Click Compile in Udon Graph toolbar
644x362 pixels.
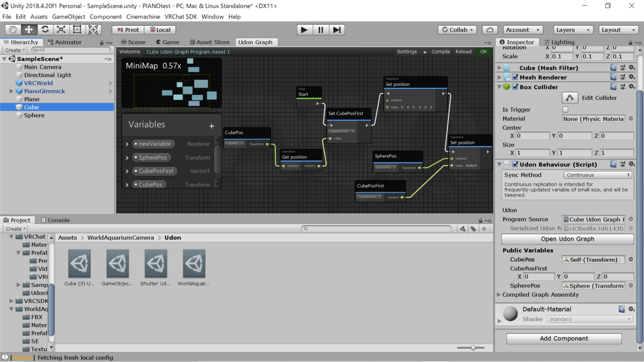pos(441,52)
